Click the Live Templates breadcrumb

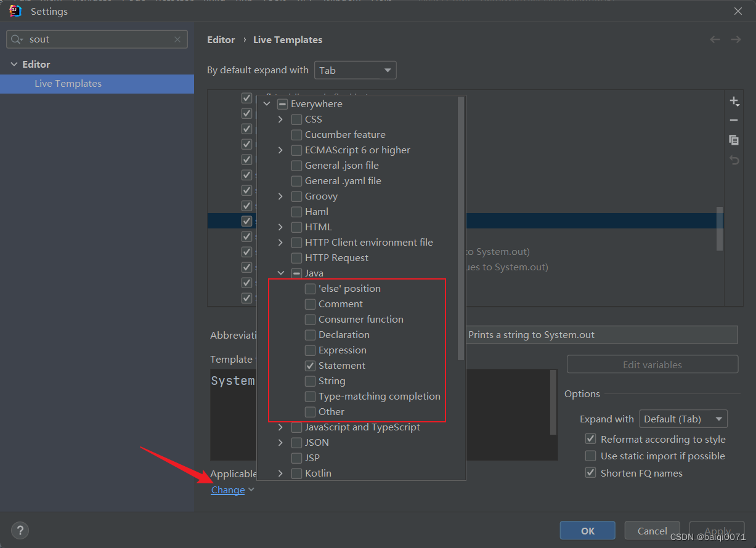[288, 39]
